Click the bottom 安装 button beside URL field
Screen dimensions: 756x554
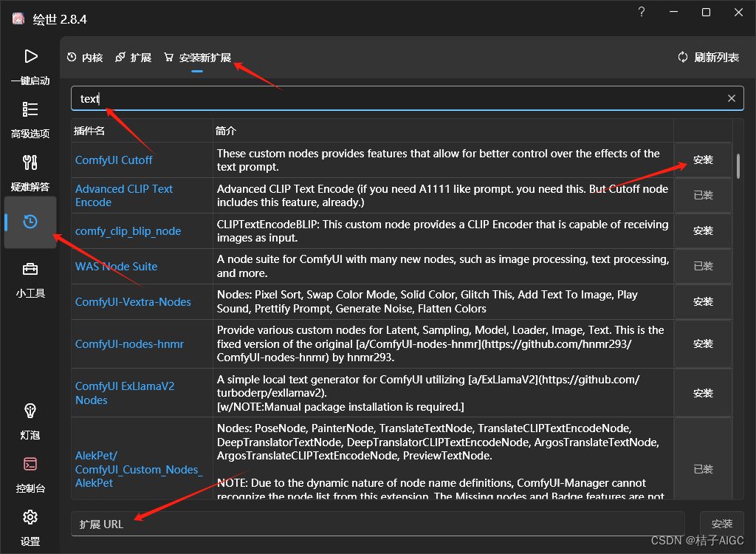[x=722, y=524]
